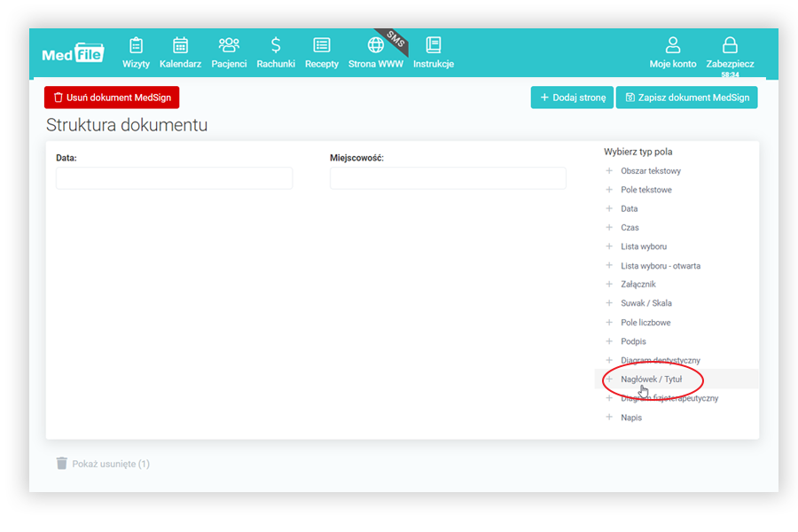Add Obszar tekstowy field type
Screen dimensions: 798x532
[x=650, y=171]
